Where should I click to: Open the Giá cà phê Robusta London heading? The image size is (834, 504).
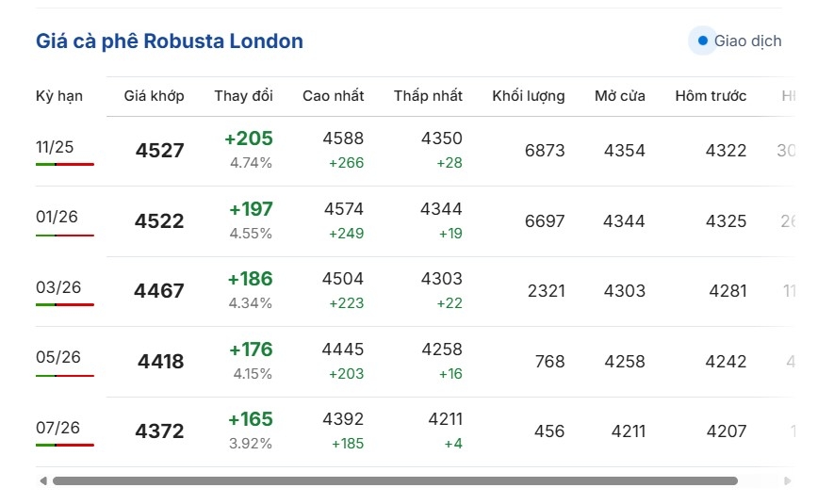[x=170, y=41]
